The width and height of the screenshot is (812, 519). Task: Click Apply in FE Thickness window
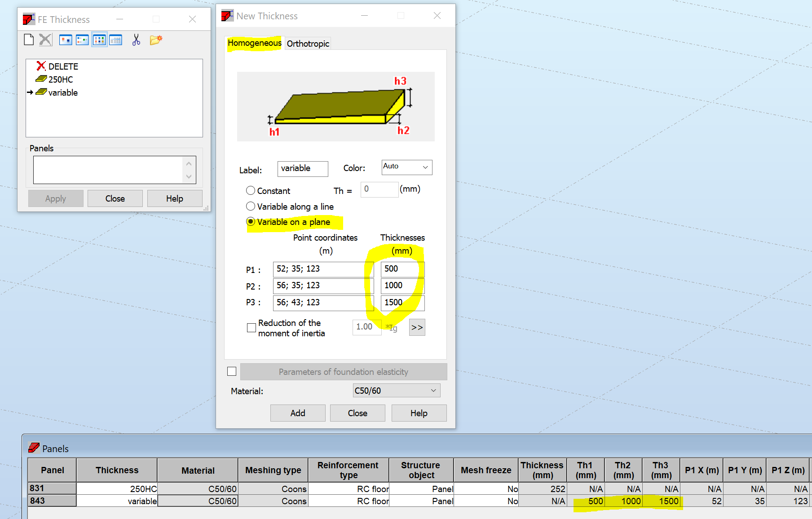55,198
